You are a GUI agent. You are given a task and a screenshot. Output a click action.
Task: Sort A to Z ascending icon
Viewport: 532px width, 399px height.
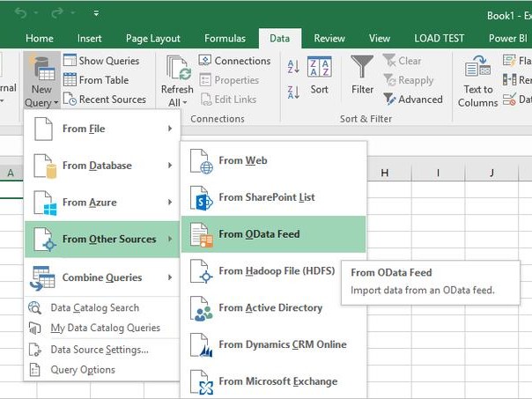click(293, 67)
